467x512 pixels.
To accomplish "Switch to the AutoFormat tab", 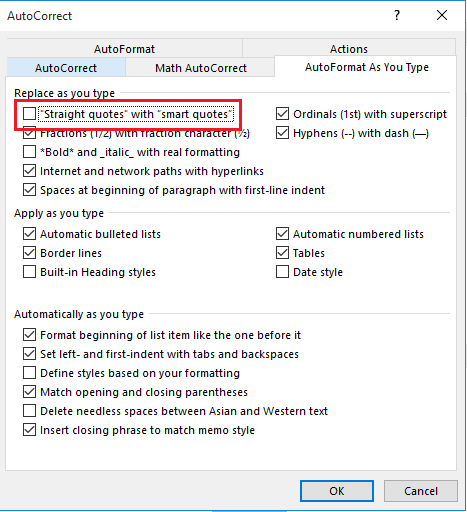I will 124,49.
